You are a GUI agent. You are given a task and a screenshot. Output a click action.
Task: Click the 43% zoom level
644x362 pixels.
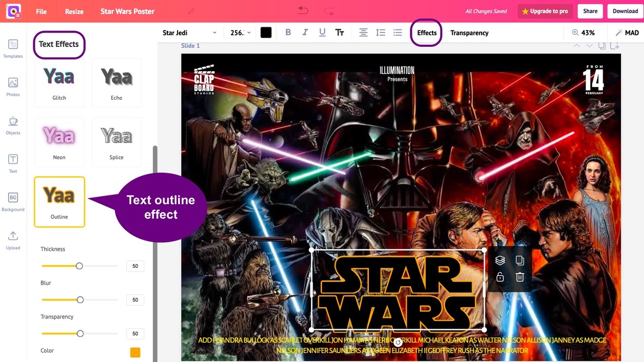tap(588, 33)
